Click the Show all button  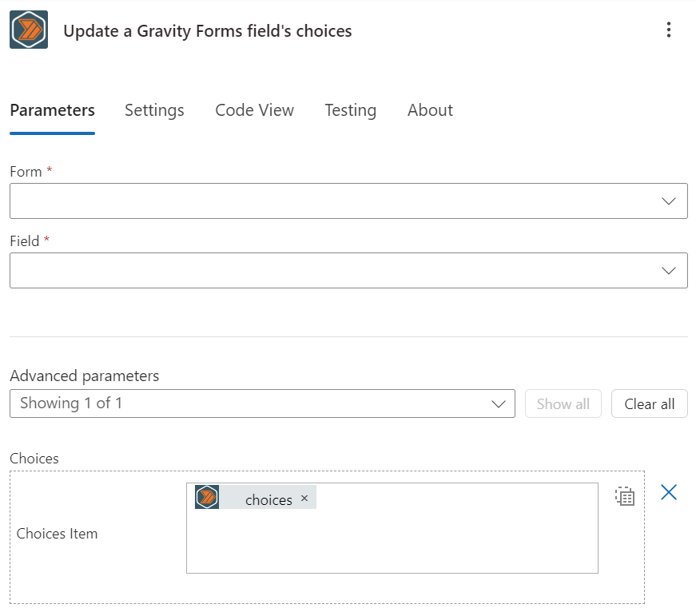point(563,403)
